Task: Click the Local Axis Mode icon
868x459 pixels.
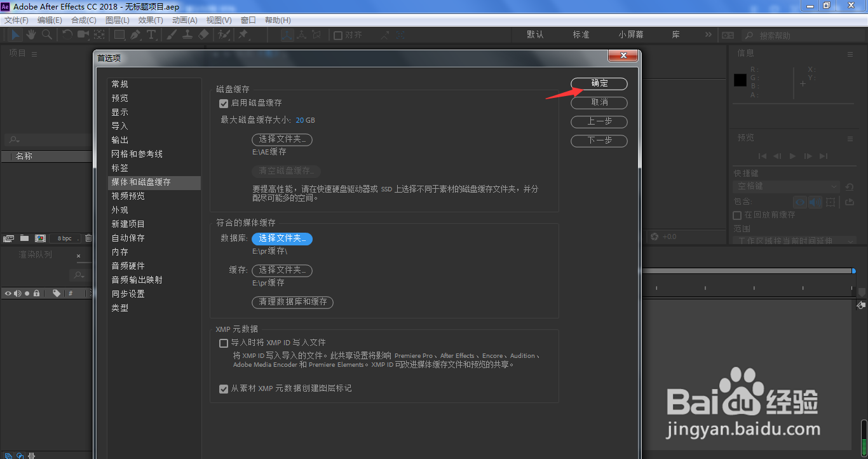Action: click(288, 35)
